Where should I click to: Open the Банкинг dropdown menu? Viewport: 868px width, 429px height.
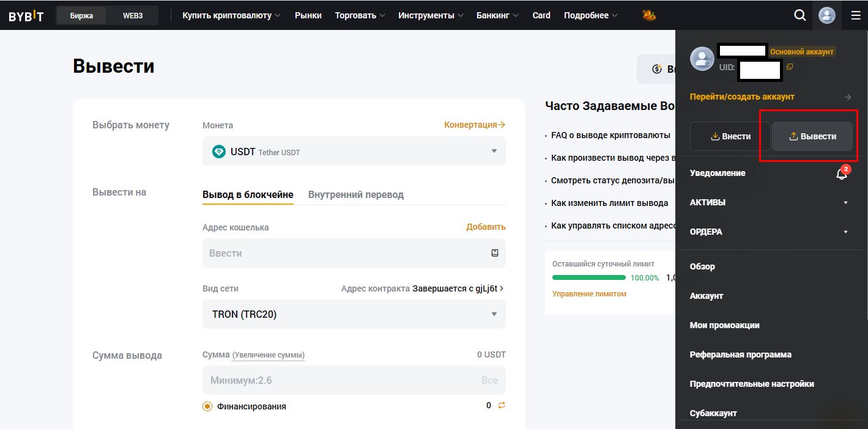pos(497,15)
